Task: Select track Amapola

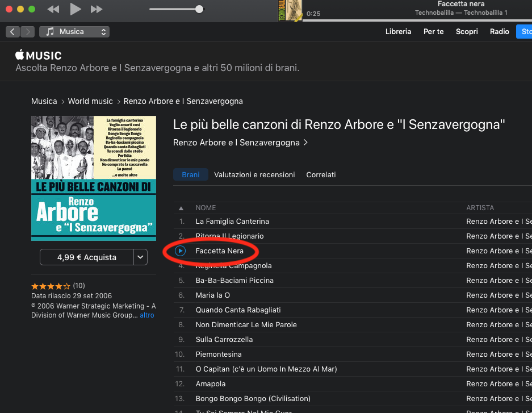Action: tap(211, 384)
